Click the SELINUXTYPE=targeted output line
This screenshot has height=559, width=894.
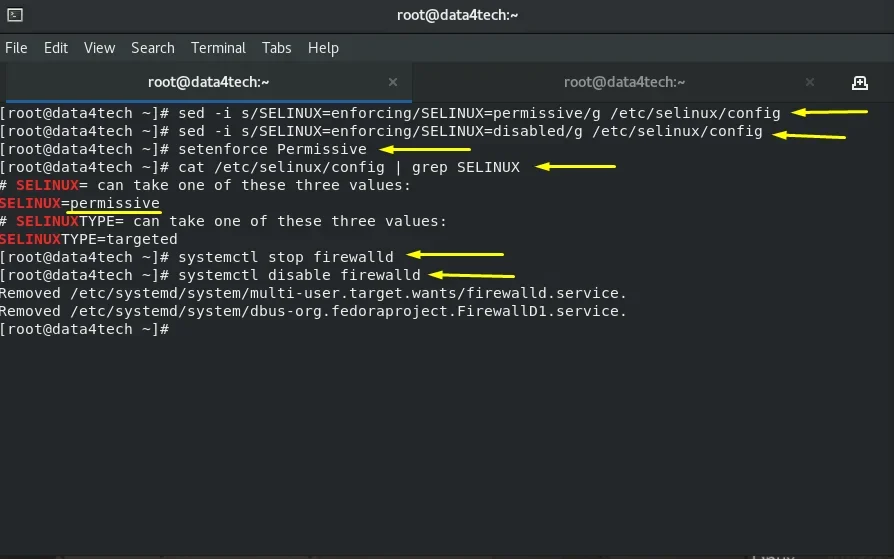point(89,239)
